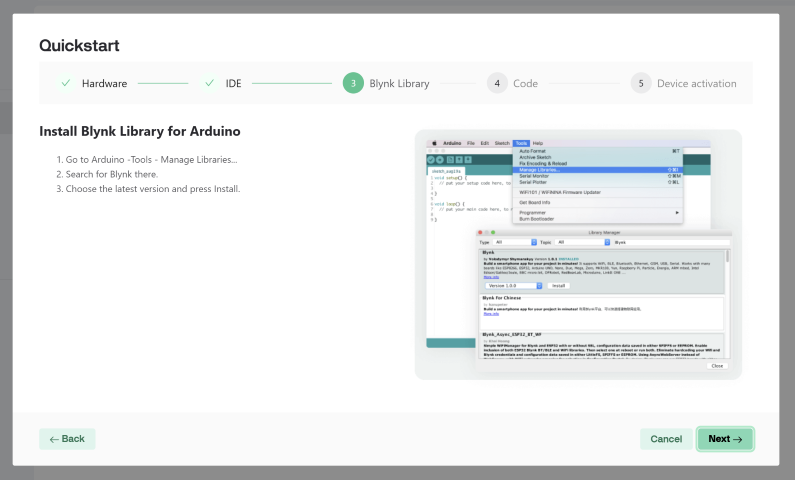Click the Next button
This screenshot has width=795, height=480.
coord(725,439)
